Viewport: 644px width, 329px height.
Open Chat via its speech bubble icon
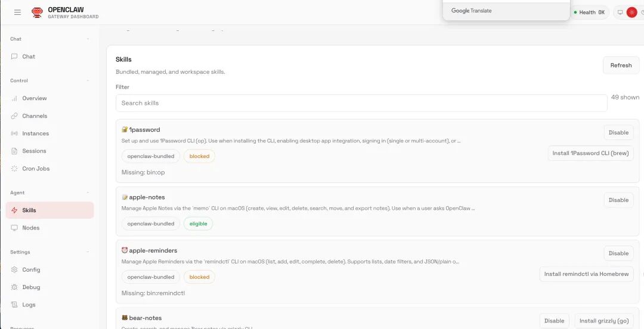click(14, 57)
